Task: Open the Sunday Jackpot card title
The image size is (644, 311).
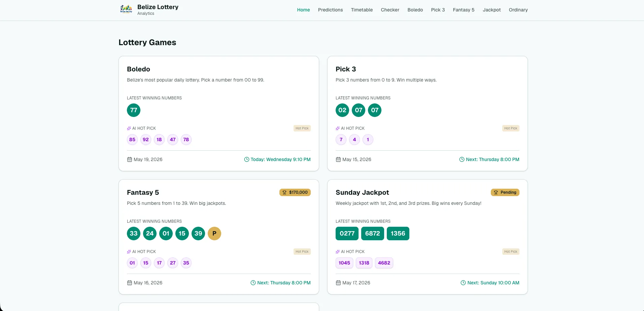Action: (x=362, y=192)
